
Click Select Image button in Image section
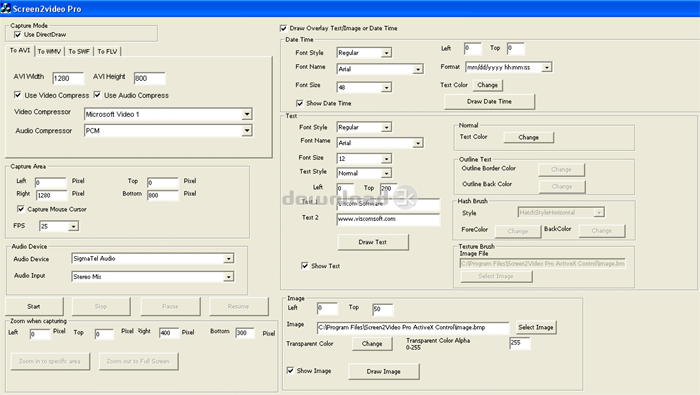click(536, 327)
